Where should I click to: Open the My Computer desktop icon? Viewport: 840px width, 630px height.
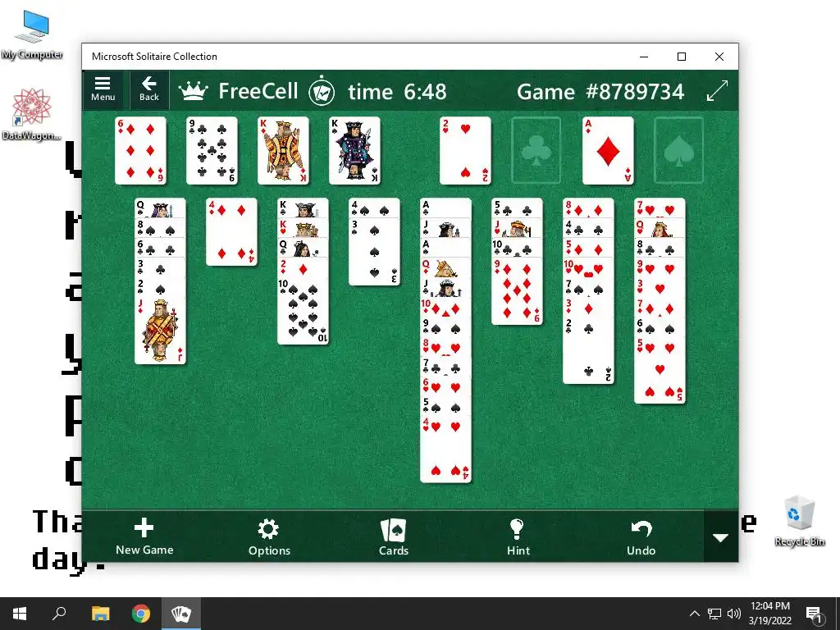pyautogui.click(x=32, y=34)
